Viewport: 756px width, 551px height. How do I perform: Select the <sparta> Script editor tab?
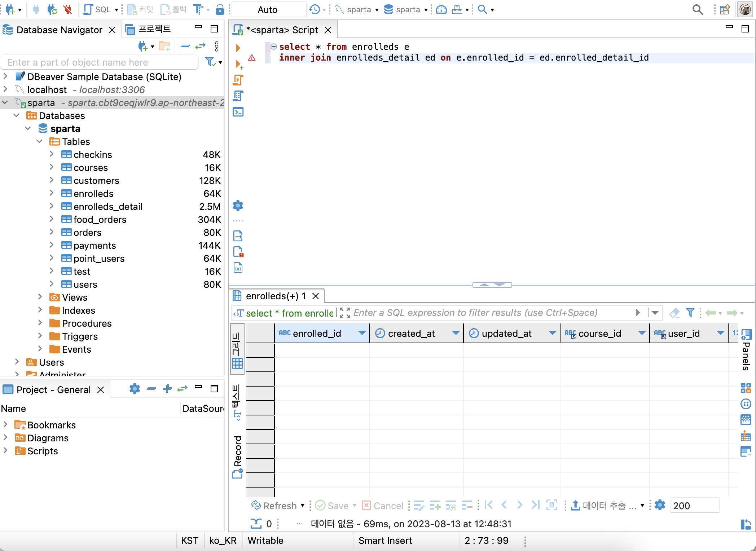click(x=282, y=30)
